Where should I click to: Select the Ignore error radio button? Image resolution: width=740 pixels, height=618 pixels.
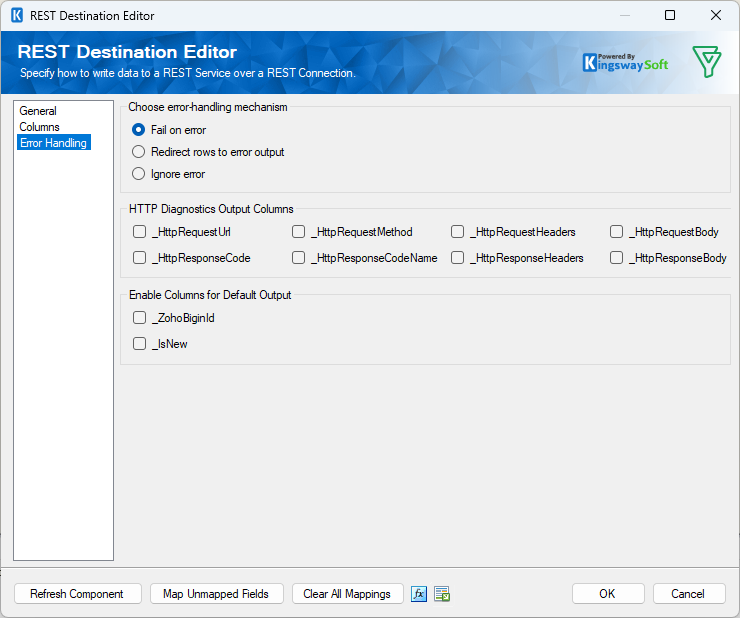click(168, 174)
